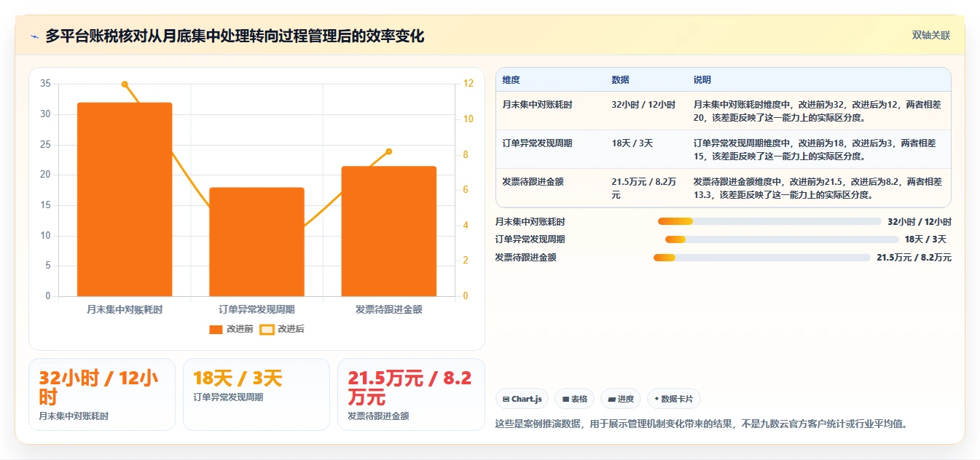The width and height of the screenshot is (980, 460).
Task: Click the page title about 多平台账税核对
Action: [x=235, y=36]
